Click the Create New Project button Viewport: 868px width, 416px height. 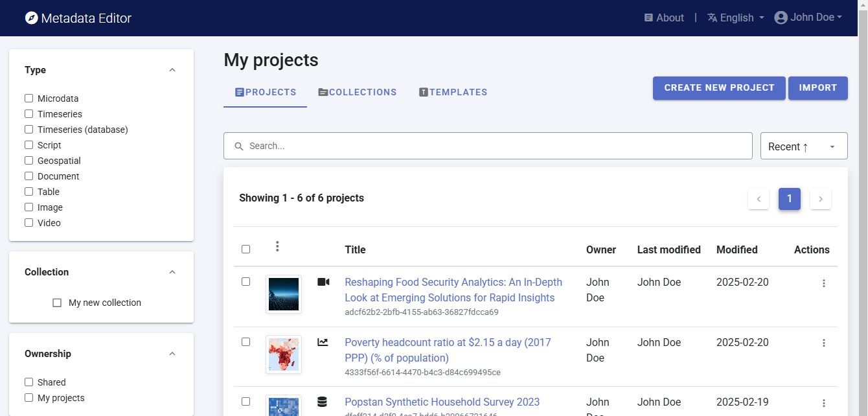(719, 87)
